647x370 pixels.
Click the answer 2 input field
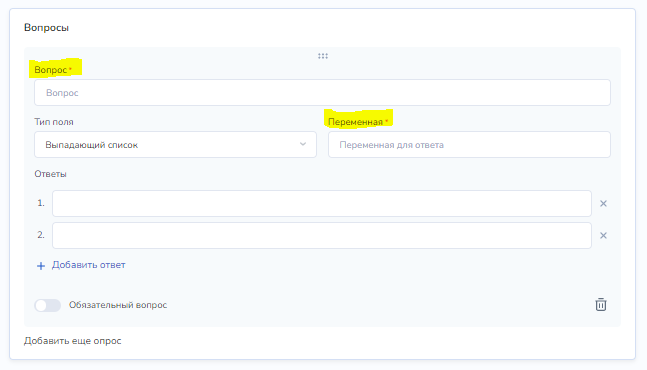[x=322, y=236]
